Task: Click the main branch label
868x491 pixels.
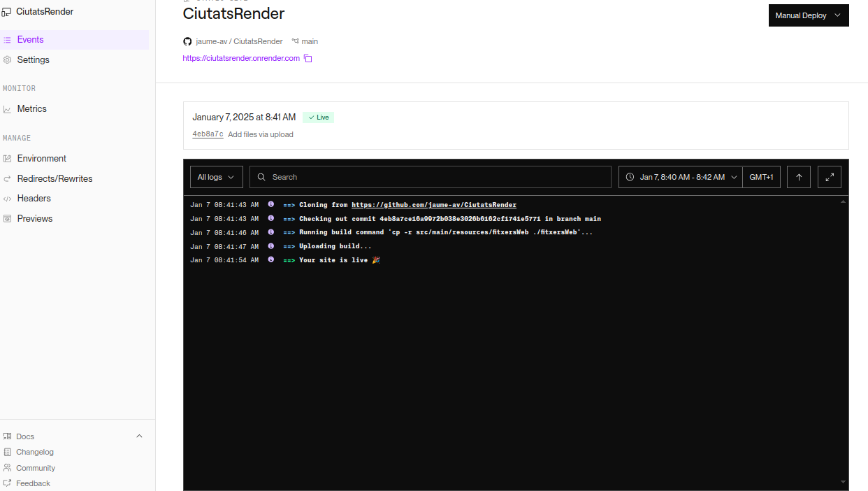Action: coord(310,42)
